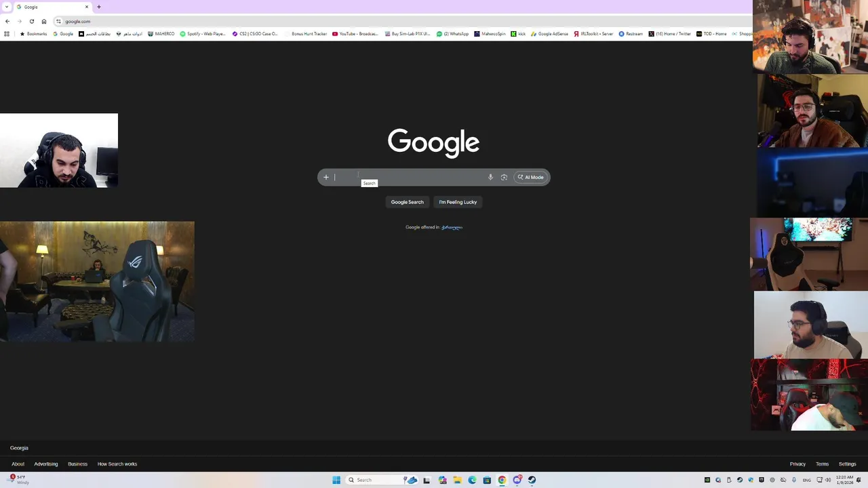Open the Restream bookmark
Screen dimensions: 868x488
coord(631,34)
